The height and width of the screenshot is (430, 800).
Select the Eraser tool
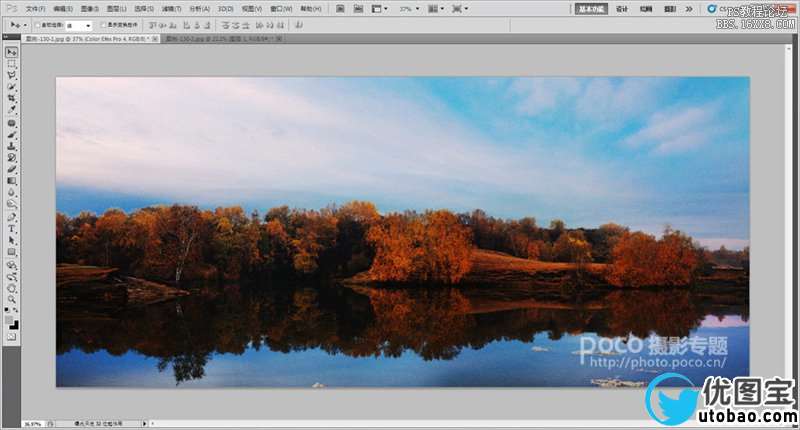coord(11,169)
